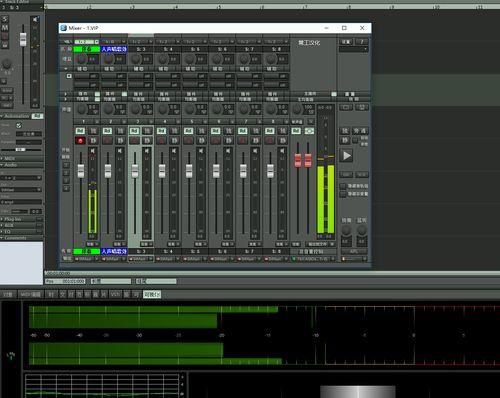Arm record on mixer channel S: 8

click(x=269, y=140)
